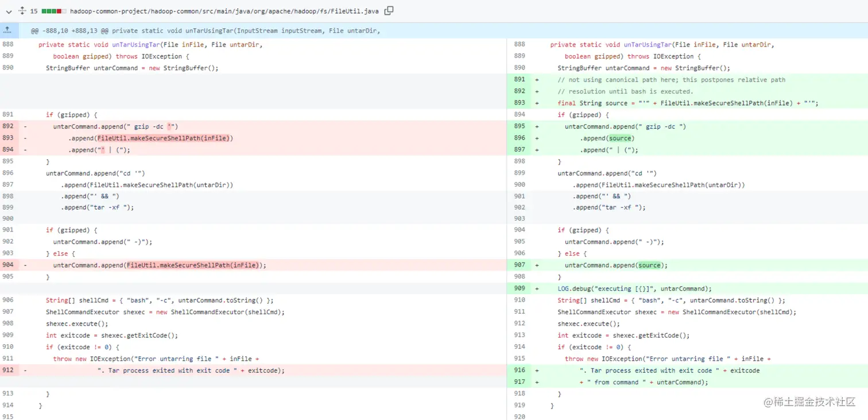Viewport: 868px width, 420px height.
Task: Click the plus marker on right line 893
Action: pos(537,103)
